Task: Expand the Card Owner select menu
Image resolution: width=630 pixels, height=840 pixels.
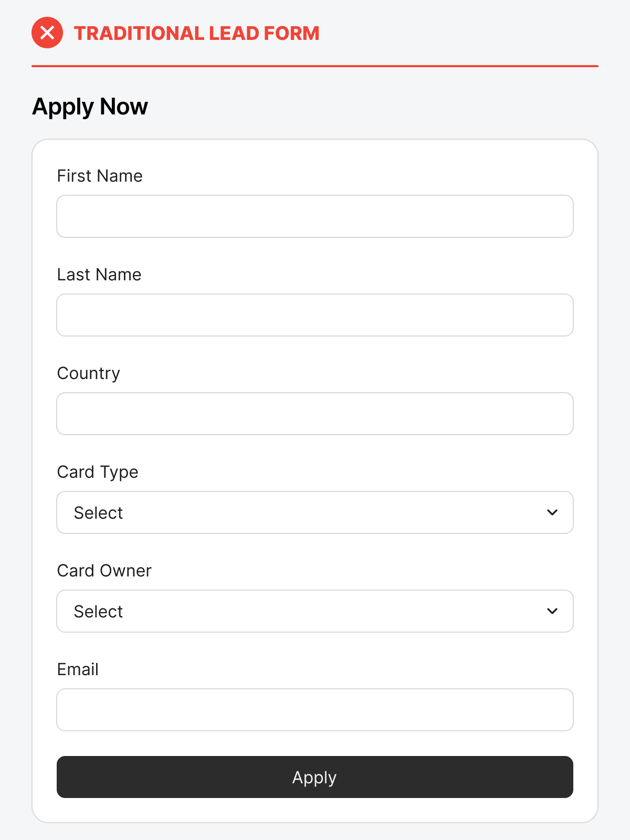Action: pyautogui.click(x=315, y=611)
